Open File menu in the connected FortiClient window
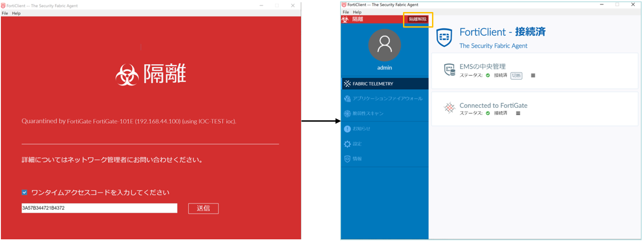 [346, 12]
